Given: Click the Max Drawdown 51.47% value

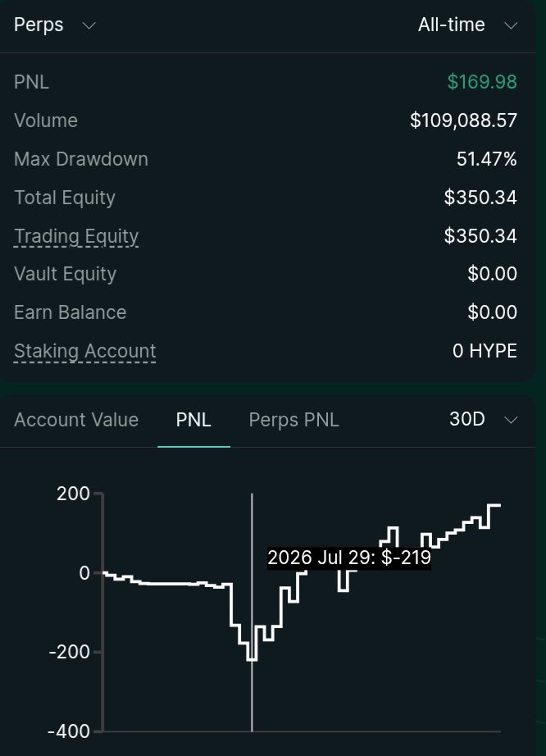Looking at the screenshot, I should coord(487,159).
